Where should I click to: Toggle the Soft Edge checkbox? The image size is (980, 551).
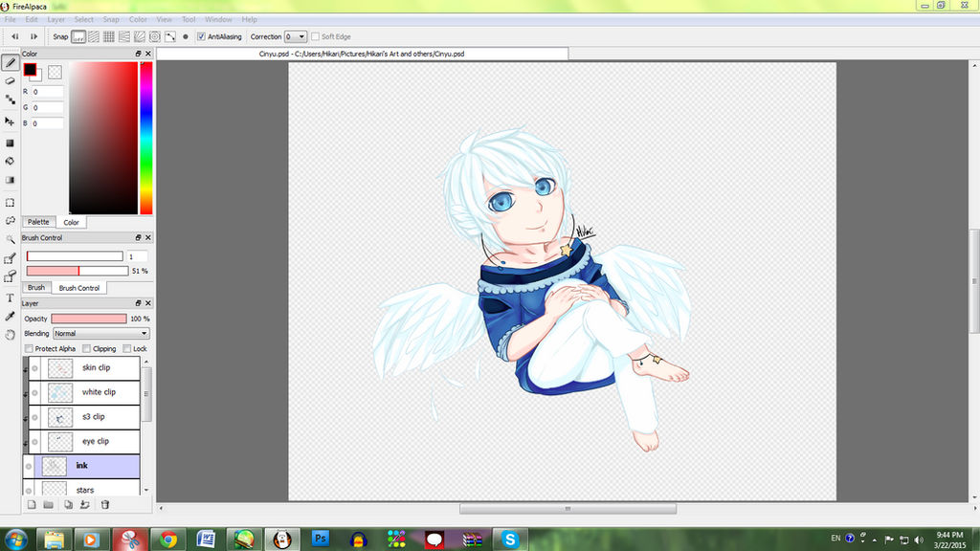click(x=315, y=37)
